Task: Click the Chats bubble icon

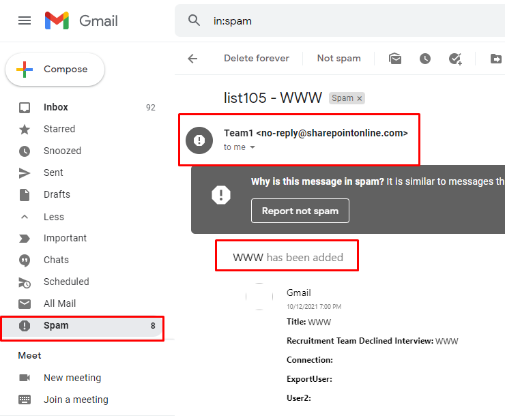Action: coord(25,260)
